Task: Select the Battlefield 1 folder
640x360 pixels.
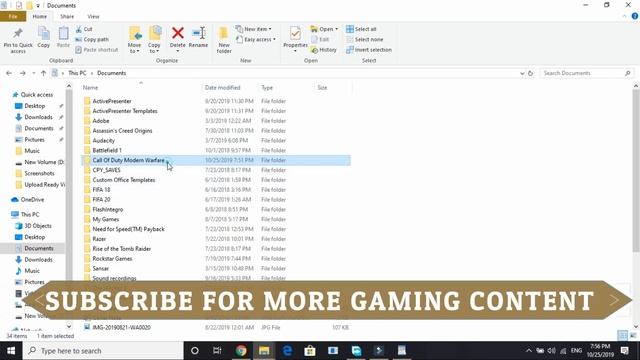Action: pyautogui.click(x=107, y=150)
